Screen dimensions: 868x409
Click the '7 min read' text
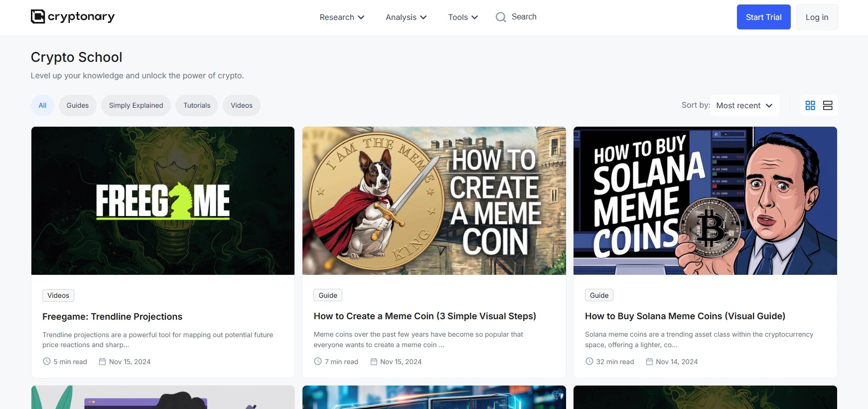pos(341,362)
